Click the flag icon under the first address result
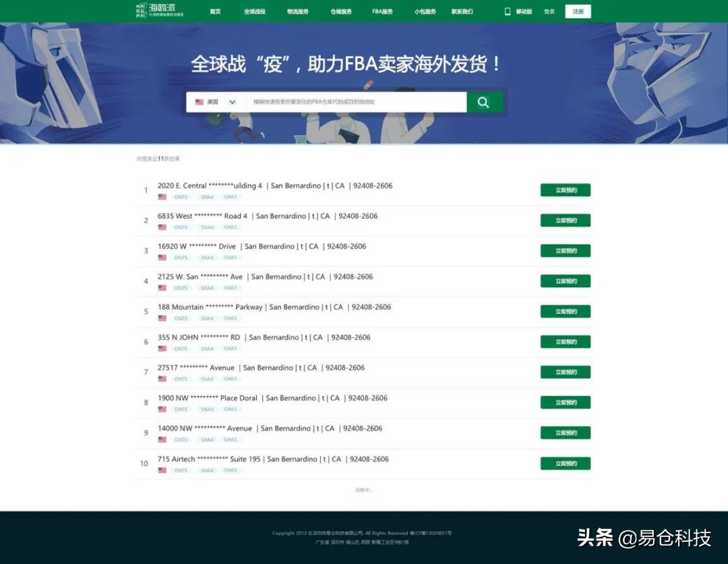The image size is (728, 564). [161, 196]
